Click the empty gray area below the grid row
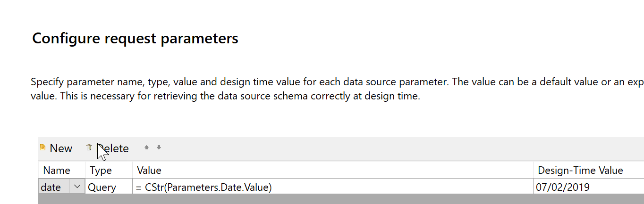 330,199
